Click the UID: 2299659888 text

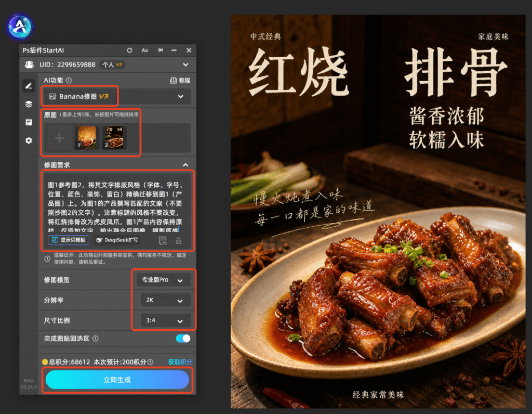tap(67, 64)
